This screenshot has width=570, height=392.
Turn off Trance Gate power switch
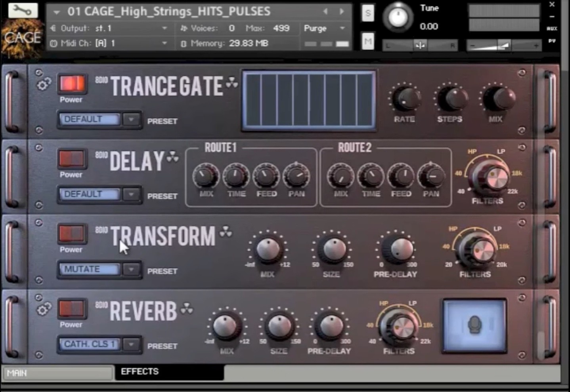click(x=72, y=84)
